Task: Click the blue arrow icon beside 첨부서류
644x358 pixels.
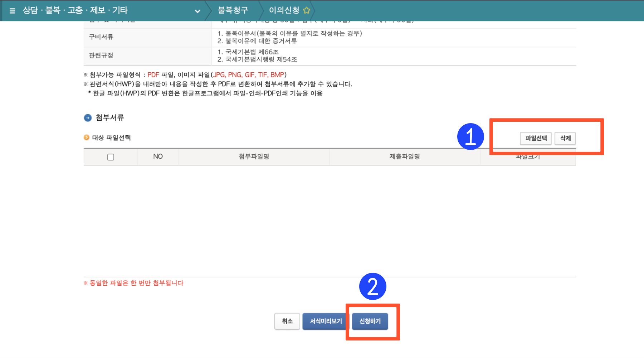Action: (x=87, y=117)
